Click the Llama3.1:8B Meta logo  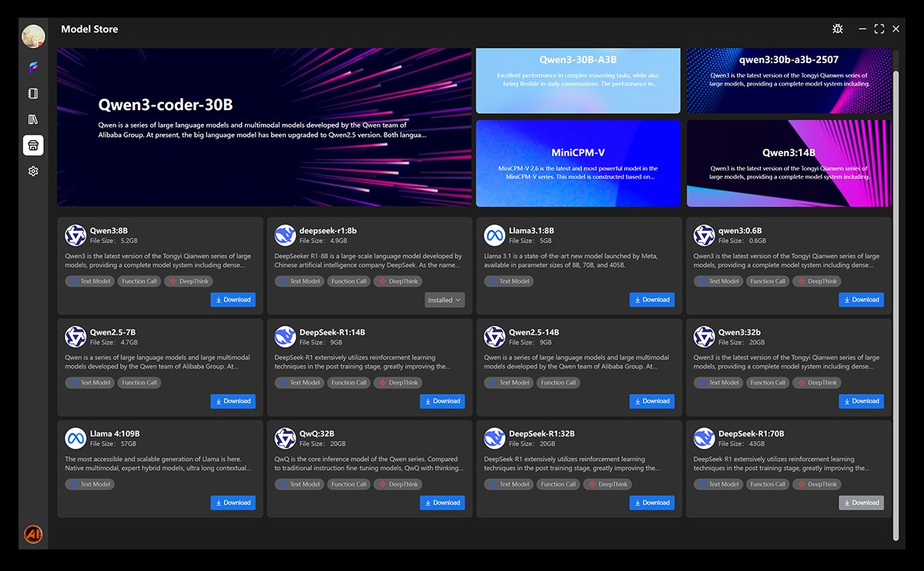494,235
